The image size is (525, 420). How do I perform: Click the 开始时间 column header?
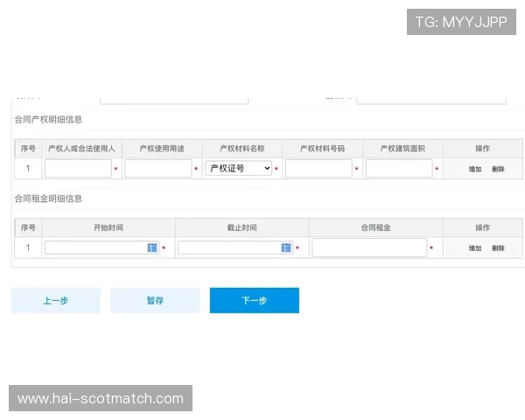click(108, 227)
